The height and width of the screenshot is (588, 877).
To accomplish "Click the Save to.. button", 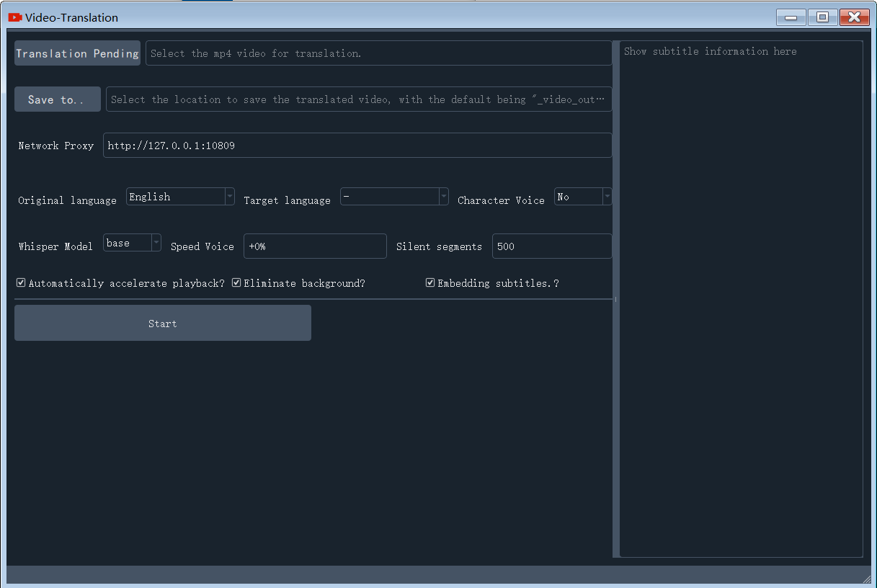I will point(58,99).
